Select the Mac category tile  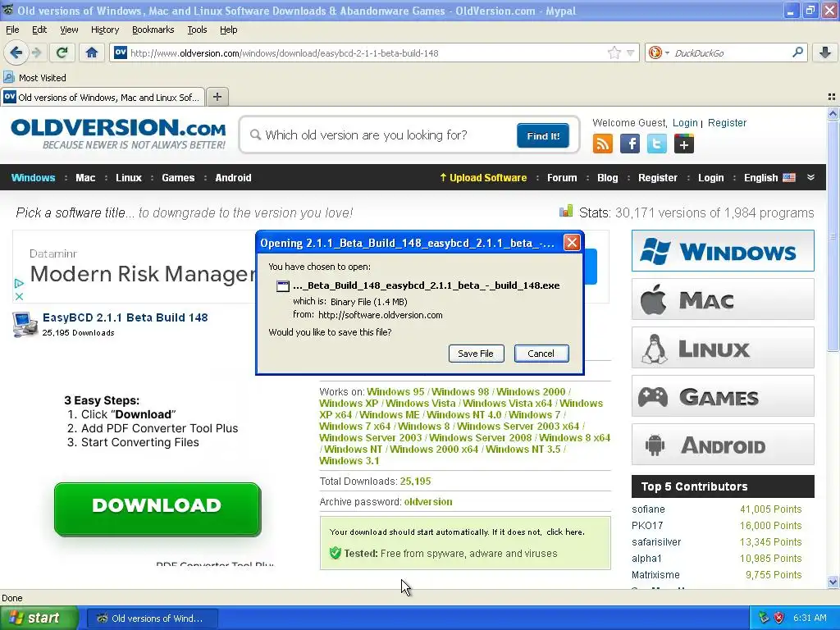click(x=723, y=299)
